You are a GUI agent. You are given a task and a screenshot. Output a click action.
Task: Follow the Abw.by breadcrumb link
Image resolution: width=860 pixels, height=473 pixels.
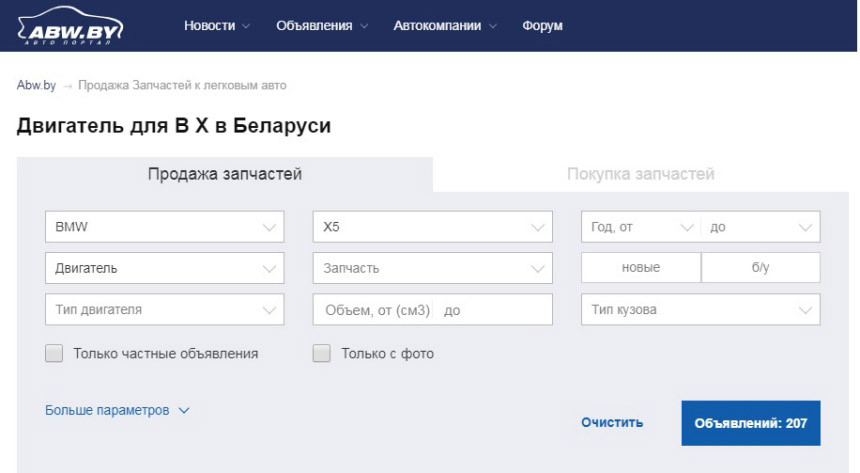pos(36,85)
